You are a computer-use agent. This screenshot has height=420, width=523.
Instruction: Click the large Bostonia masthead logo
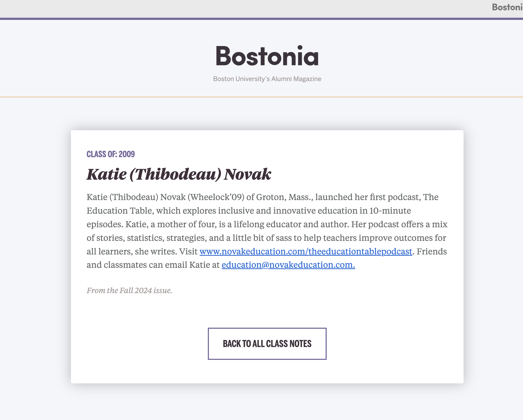pyautogui.click(x=267, y=56)
